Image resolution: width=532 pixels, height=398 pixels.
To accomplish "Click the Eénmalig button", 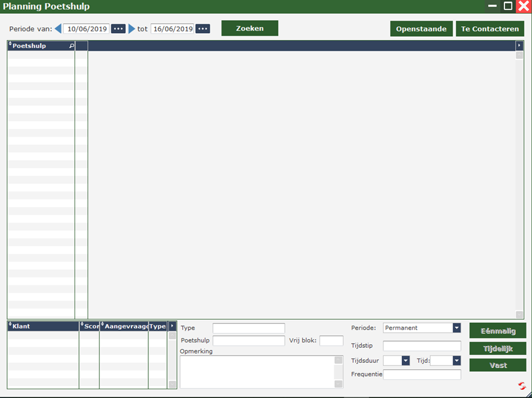I will click(x=498, y=330).
